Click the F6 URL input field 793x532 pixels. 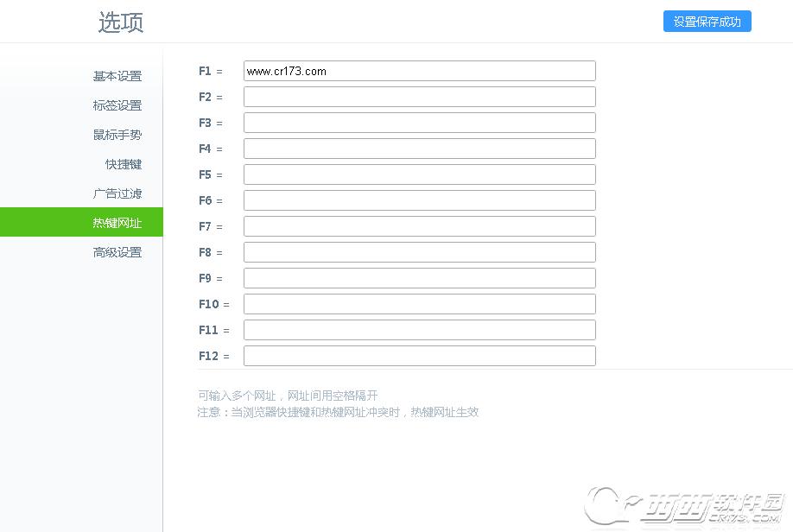point(419,200)
